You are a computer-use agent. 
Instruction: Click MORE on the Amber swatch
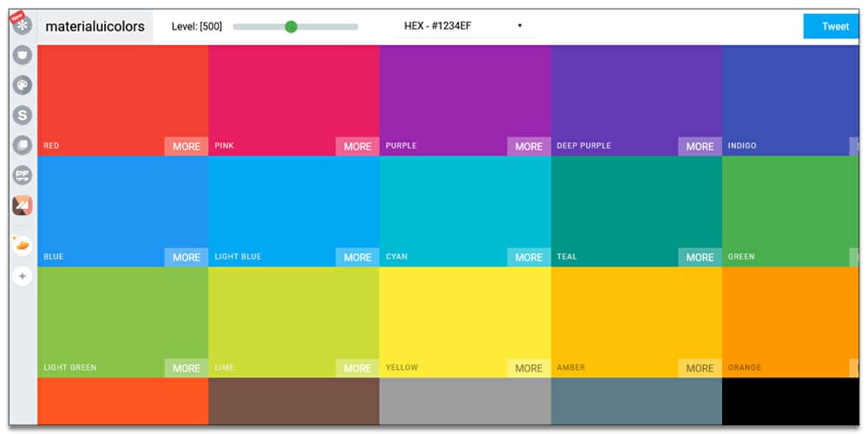pyautogui.click(x=700, y=368)
